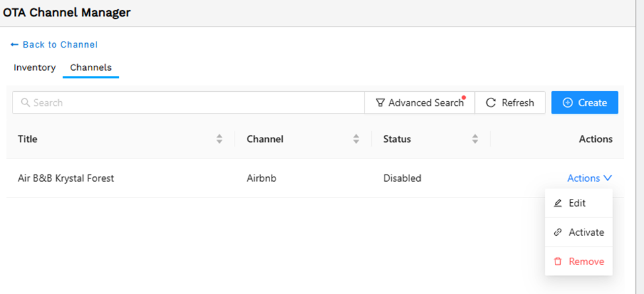This screenshot has height=294, width=644.
Task: Click the pencil icon beside Edit
Action: [x=557, y=203]
